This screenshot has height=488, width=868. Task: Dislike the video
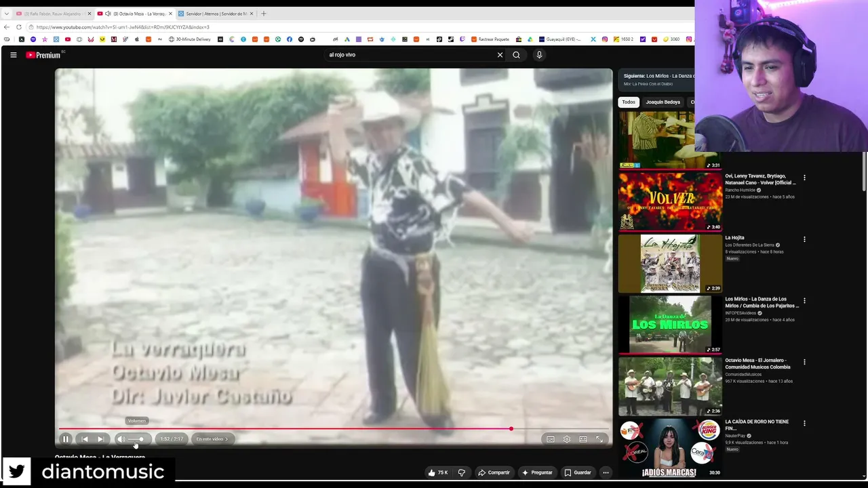[x=462, y=472]
